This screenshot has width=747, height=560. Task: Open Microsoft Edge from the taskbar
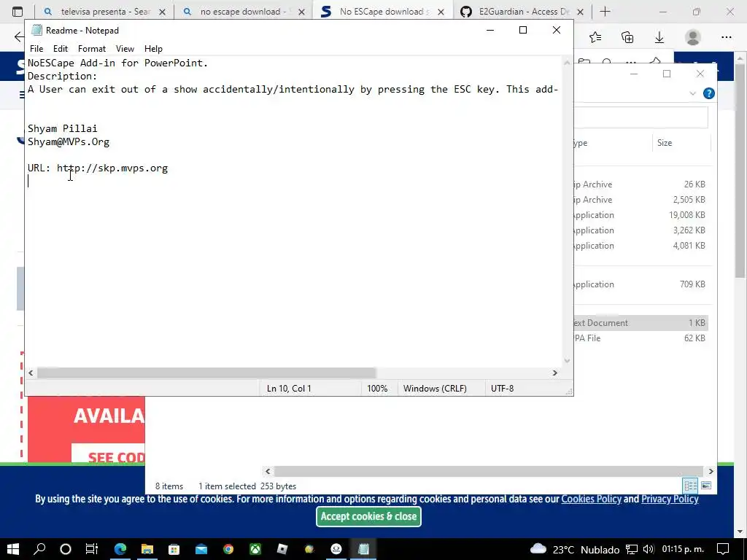[x=120, y=549]
